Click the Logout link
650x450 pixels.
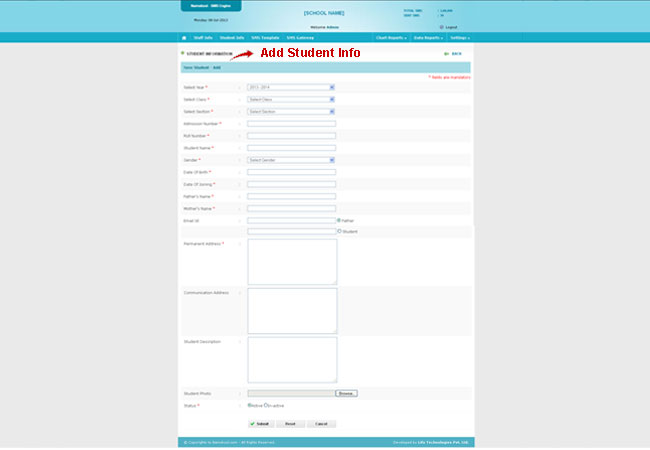451,27
